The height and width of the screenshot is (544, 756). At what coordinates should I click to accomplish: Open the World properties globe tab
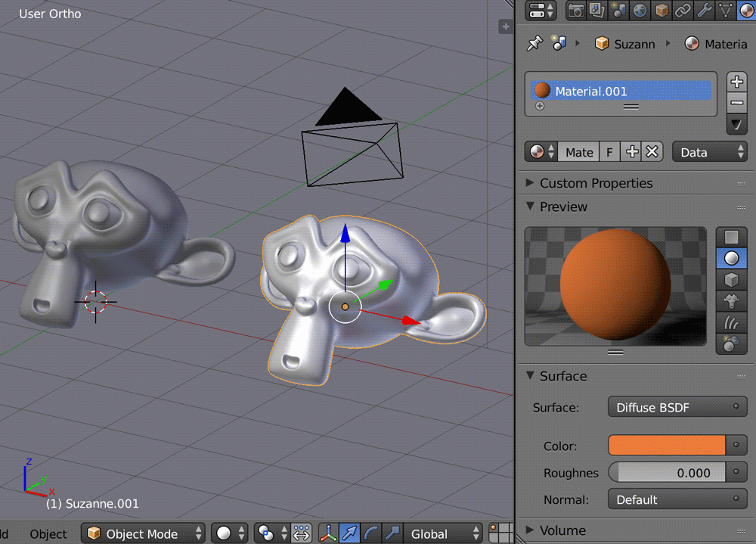(640, 10)
